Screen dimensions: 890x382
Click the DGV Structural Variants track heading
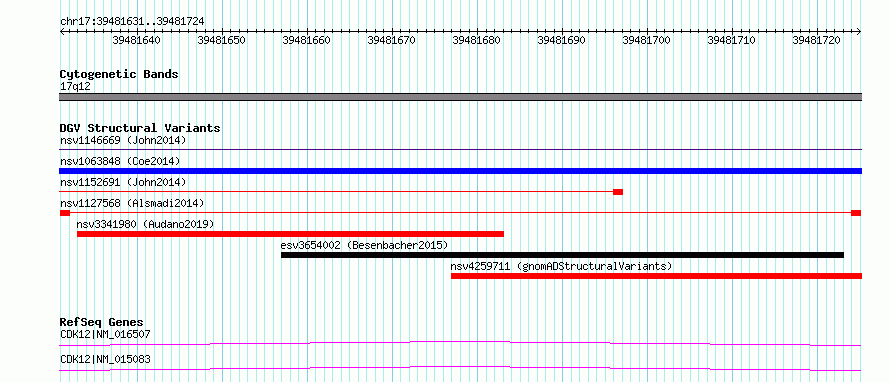(x=140, y=128)
